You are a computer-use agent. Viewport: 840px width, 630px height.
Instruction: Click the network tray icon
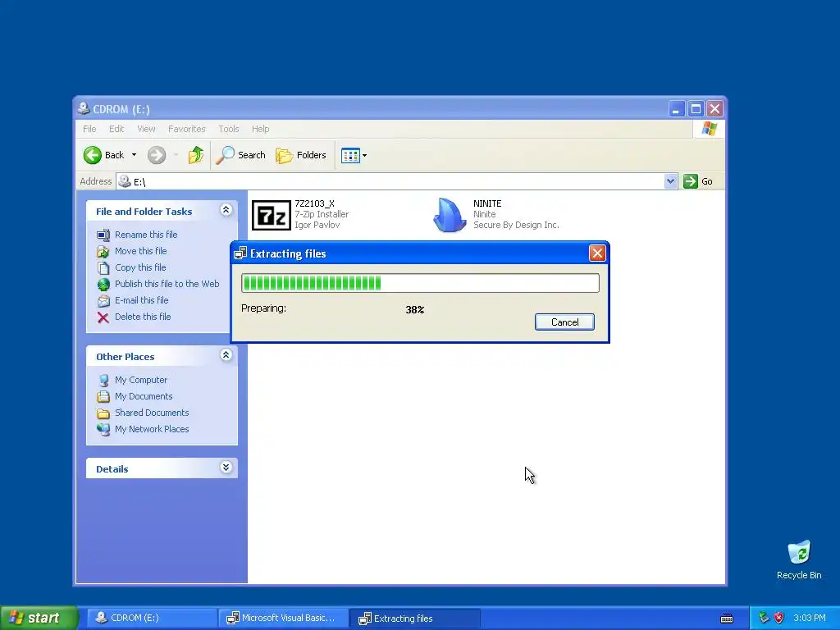[764, 619]
